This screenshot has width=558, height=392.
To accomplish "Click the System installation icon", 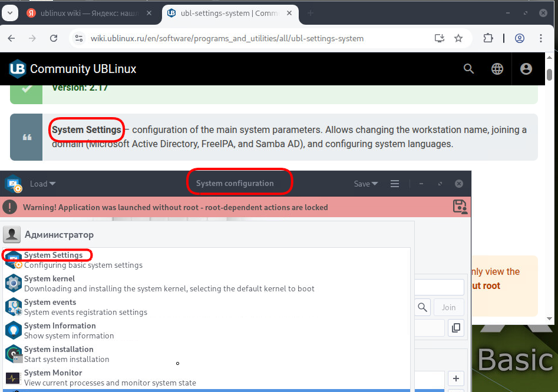I will [14, 354].
